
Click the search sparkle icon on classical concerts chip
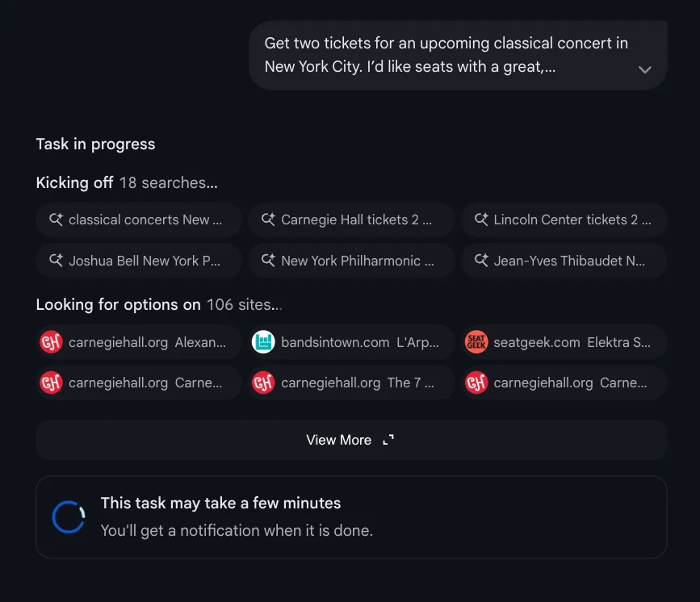click(x=56, y=219)
